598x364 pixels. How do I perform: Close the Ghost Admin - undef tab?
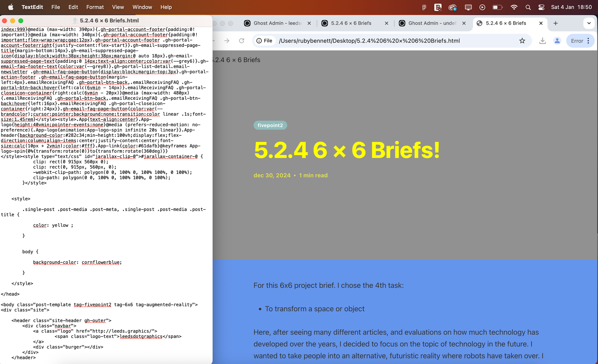(464, 23)
